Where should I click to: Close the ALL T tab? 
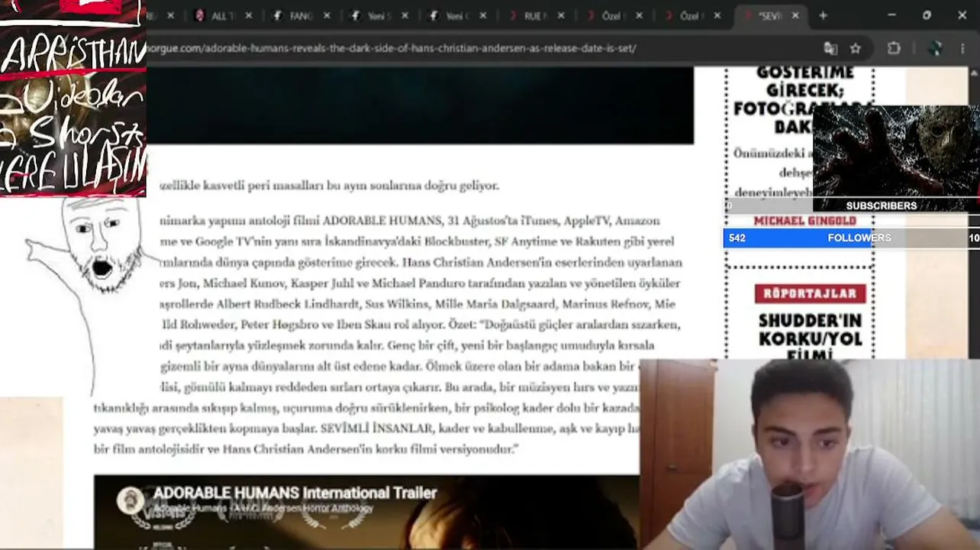pos(248,15)
